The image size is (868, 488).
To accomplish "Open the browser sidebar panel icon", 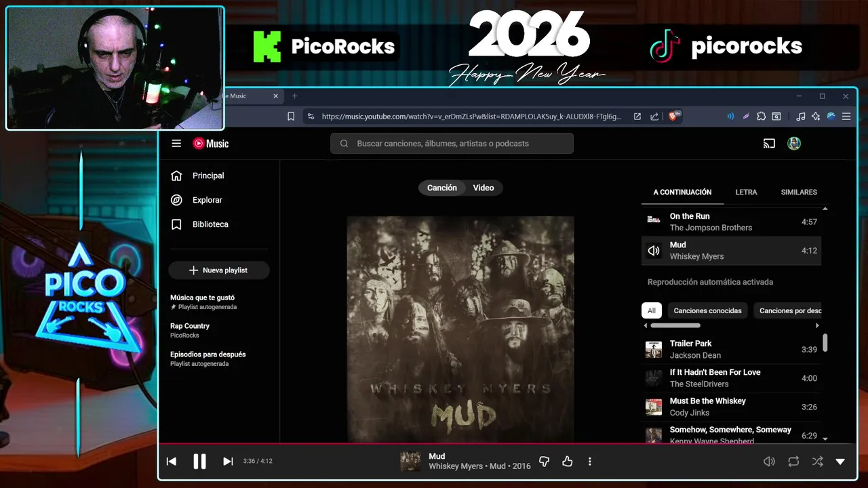I will point(776,117).
